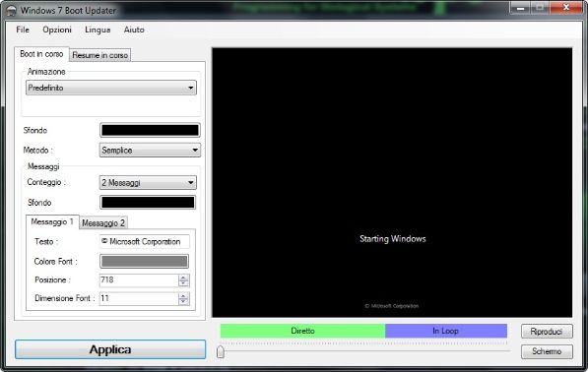Close the Boot Updater window
This screenshot has width=588, height=372.
[x=566, y=8]
